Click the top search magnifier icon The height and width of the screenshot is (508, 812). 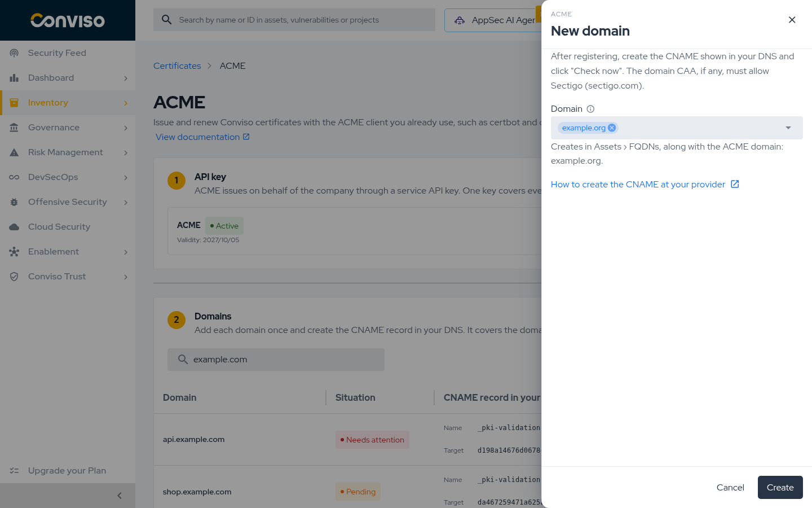coord(166,20)
